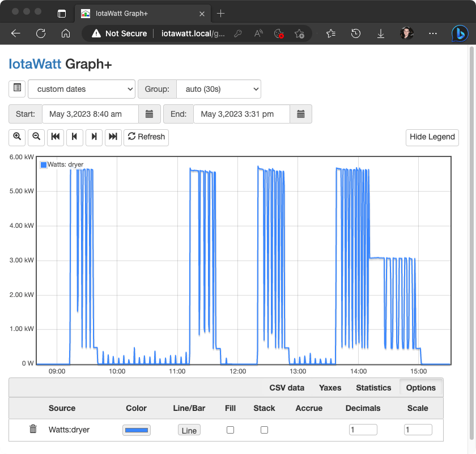Click the iotawatt.local address bar URL

(x=193, y=33)
